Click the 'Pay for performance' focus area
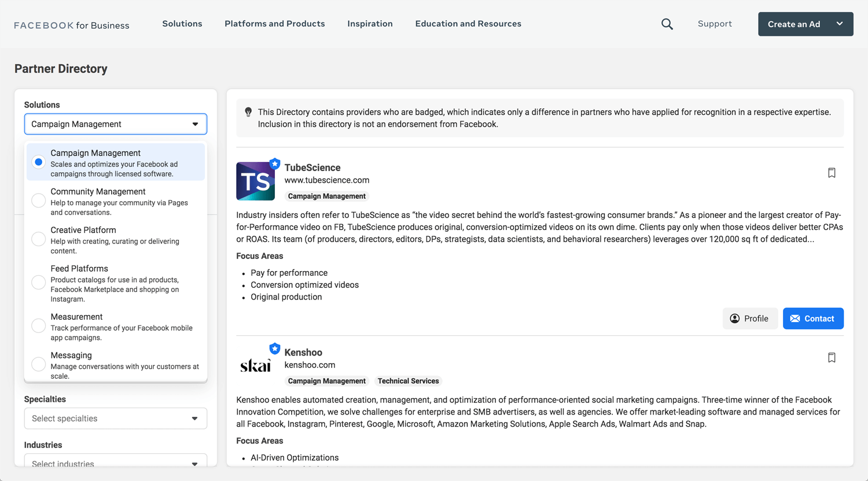The image size is (868, 481). 289,273
